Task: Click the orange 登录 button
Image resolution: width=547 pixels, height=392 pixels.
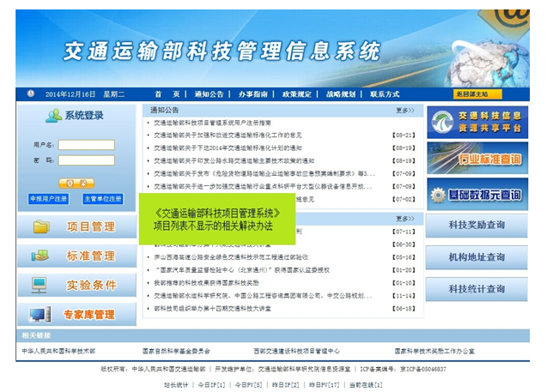Action: click(x=76, y=184)
